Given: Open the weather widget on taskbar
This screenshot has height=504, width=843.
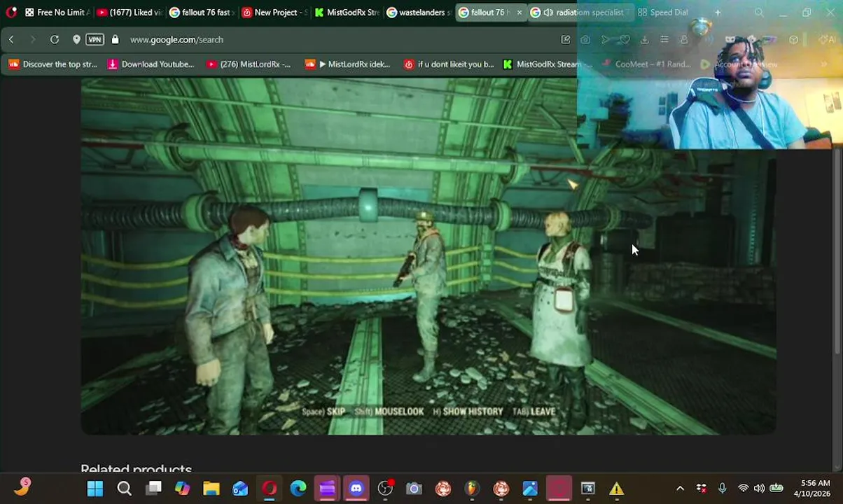Looking at the screenshot, I should [x=22, y=486].
